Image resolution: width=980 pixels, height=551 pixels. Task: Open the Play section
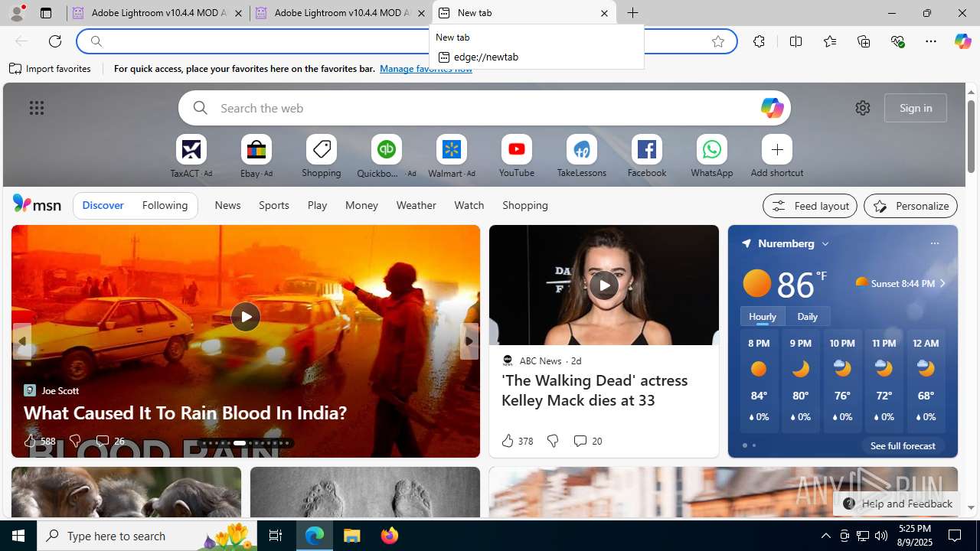[317, 205]
